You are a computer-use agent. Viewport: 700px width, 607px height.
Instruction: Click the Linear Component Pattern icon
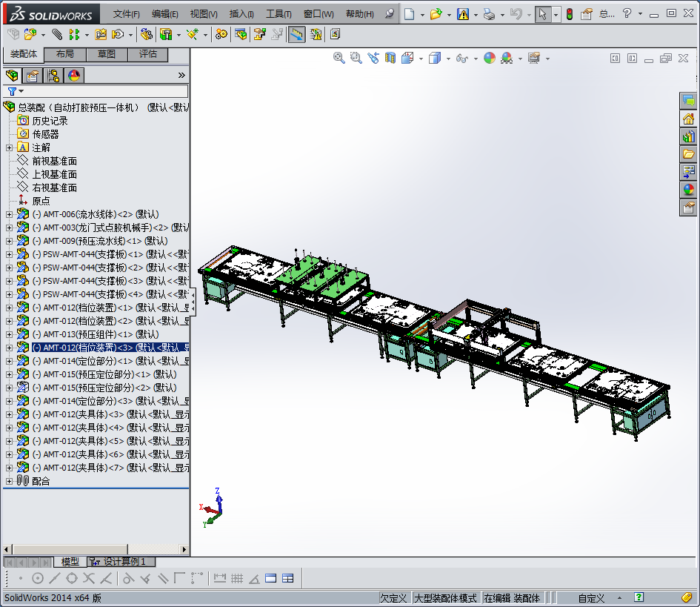pyautogui.click(x=74, y=34)
